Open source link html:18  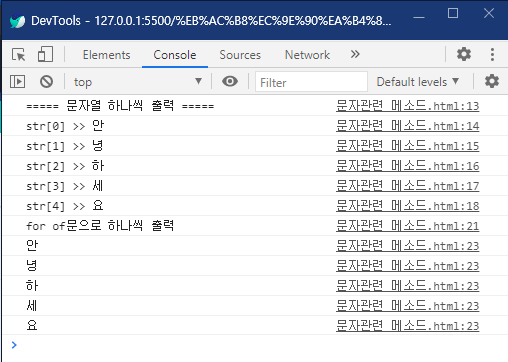(x=407, y=206)
